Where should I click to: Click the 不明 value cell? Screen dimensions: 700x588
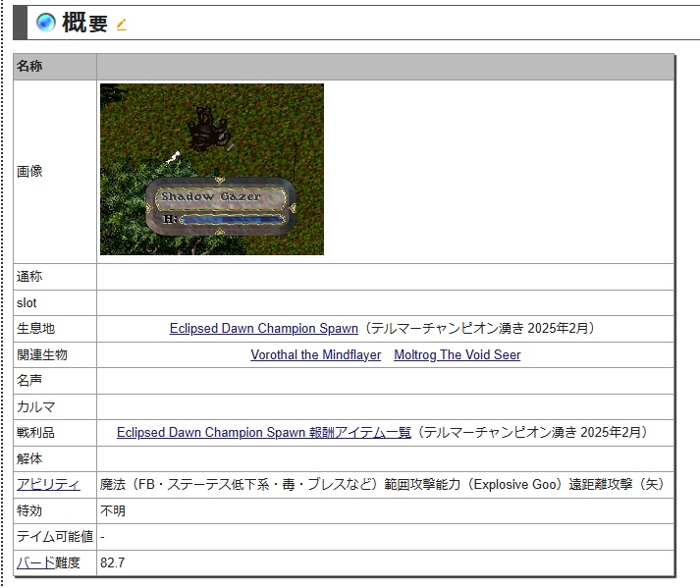(385, 510)
